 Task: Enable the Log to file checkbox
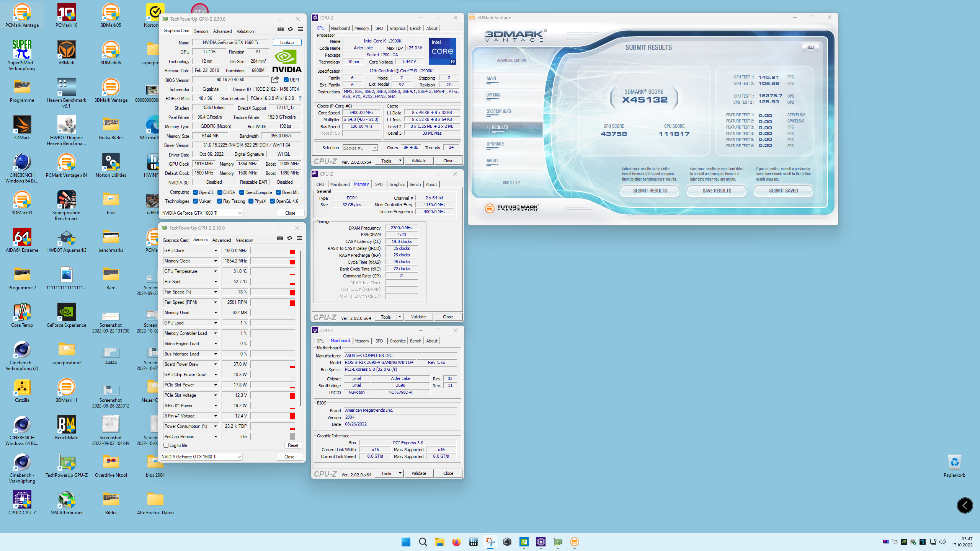pyautogui.click(x=166, y=445)
